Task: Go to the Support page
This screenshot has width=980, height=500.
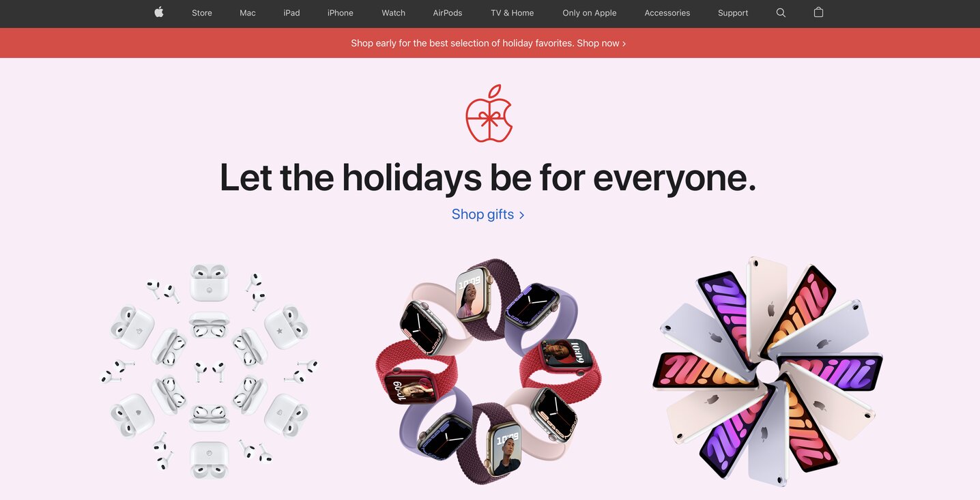Action: pos(733,13)
